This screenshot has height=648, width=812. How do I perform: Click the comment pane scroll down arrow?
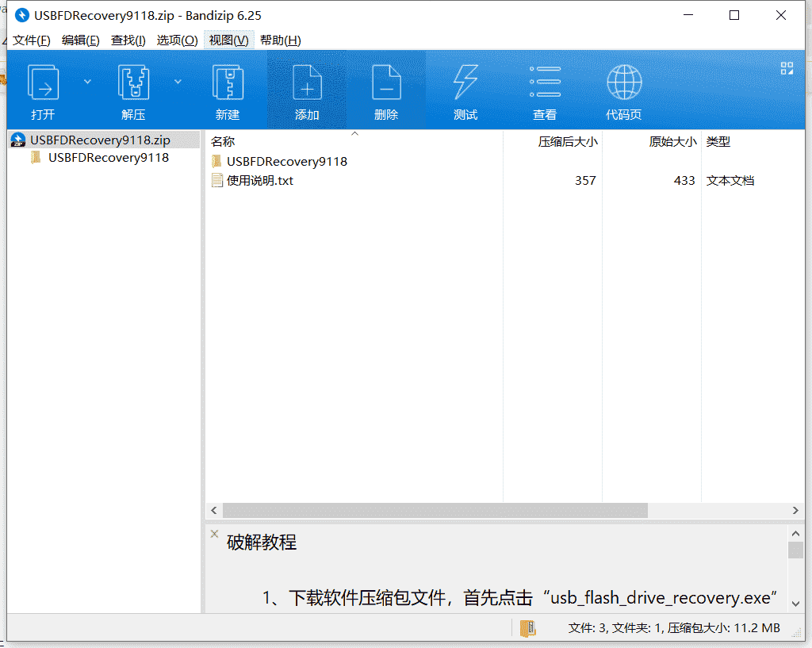(x=795, y=604)
